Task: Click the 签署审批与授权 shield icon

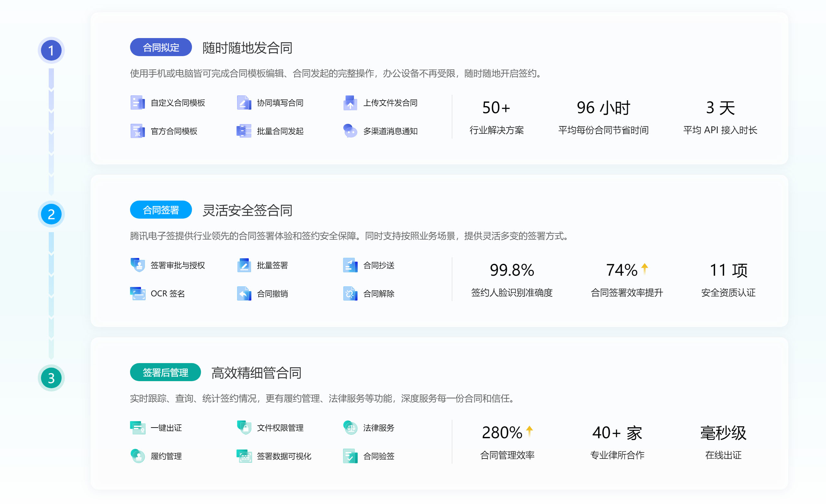Action: (x=137, y=265)
